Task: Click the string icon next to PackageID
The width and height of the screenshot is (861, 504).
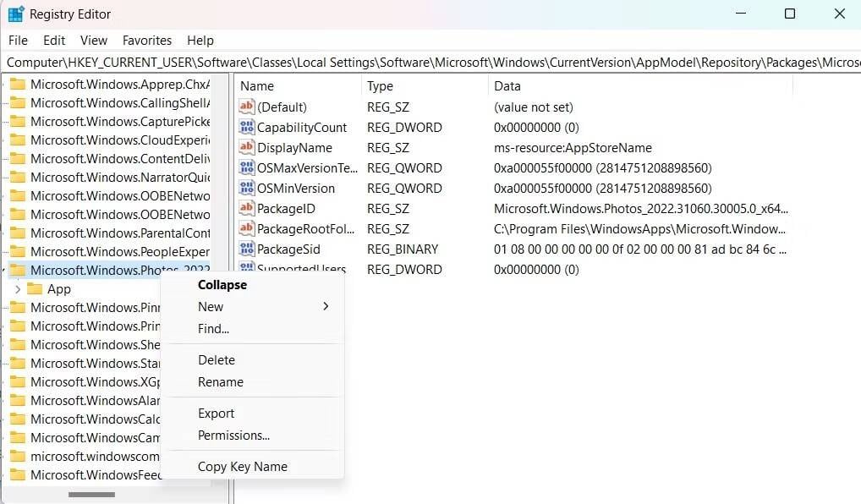Action: (x=245, y=208)
